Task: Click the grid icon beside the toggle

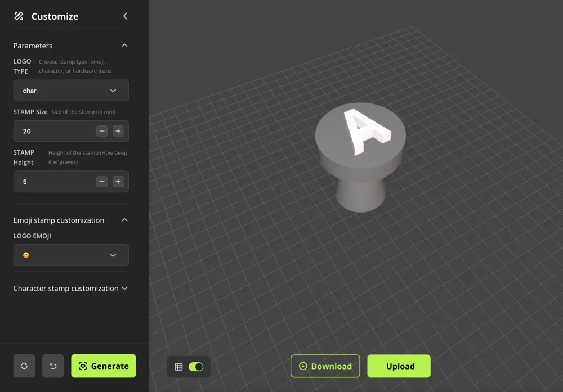Action: point(178,367)
